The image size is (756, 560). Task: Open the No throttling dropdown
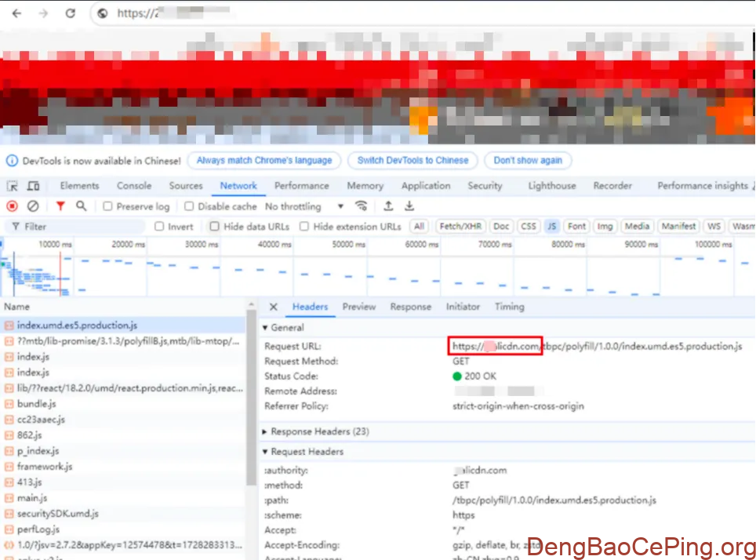point(304,206)
